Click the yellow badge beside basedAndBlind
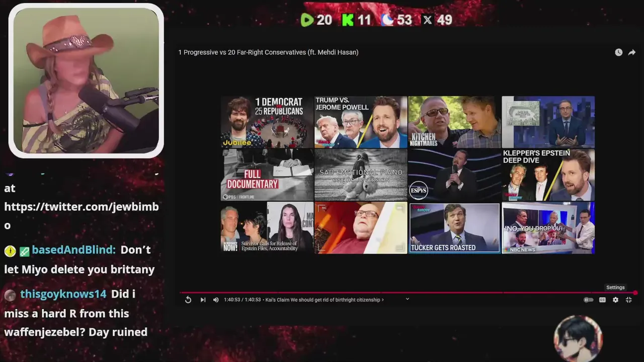Screen dimensions: 644x362 click(x=10, y=250)
